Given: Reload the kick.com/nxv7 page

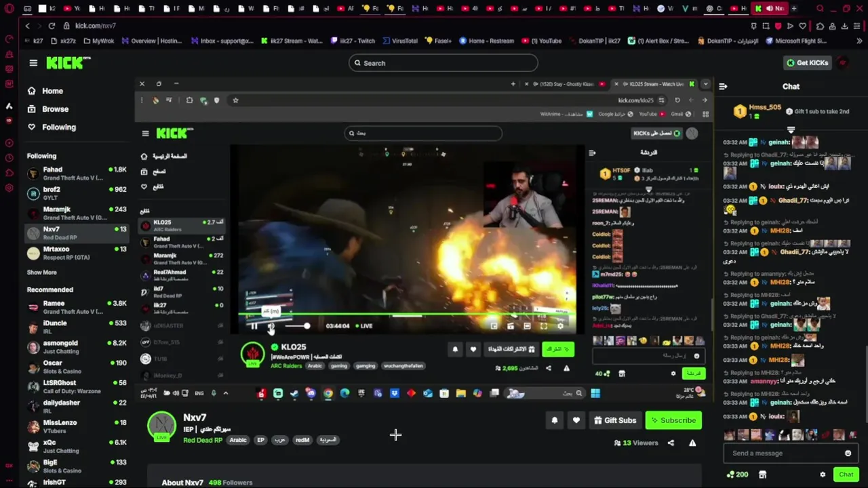Looking at the screenshot, I should [52, 26].
